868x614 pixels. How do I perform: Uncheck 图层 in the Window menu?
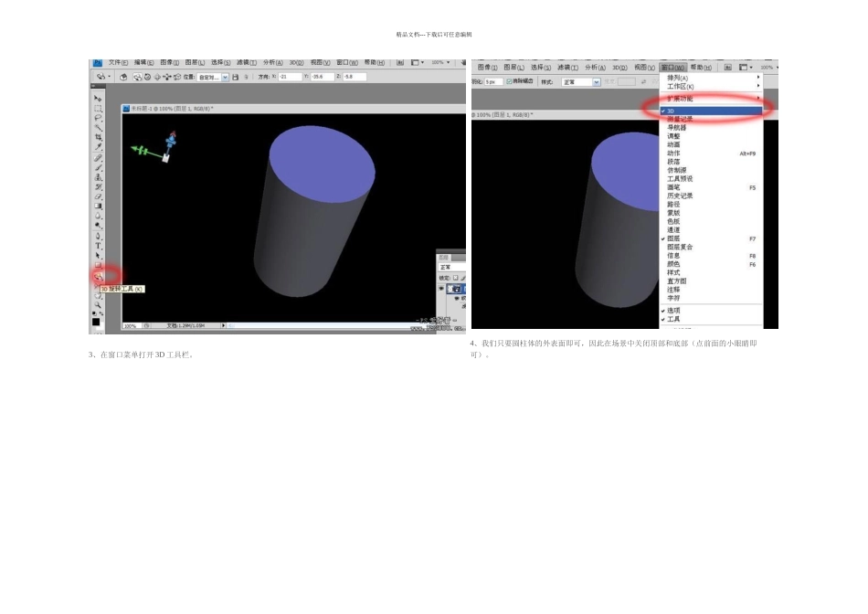coord(673,238)
